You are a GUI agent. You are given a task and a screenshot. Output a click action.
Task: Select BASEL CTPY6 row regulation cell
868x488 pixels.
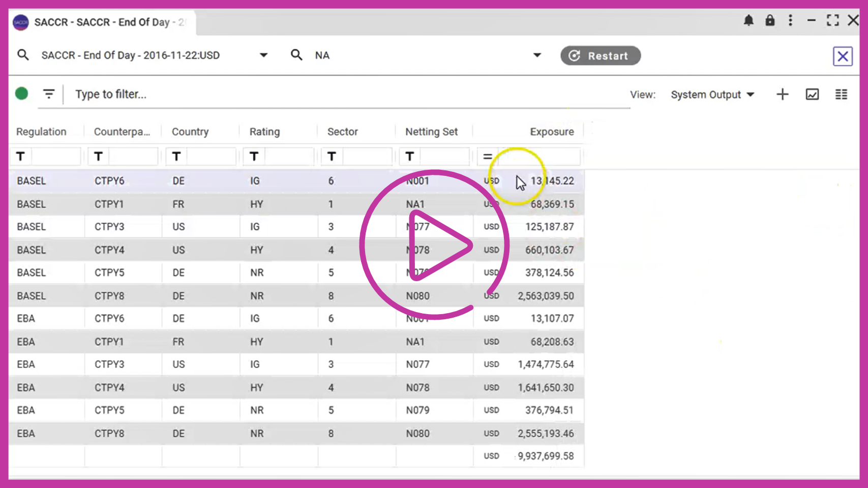(32, 181)
